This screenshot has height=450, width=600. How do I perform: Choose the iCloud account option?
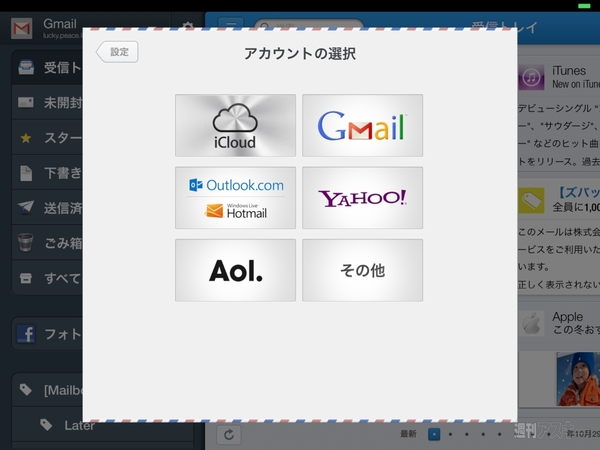point(235,126)
